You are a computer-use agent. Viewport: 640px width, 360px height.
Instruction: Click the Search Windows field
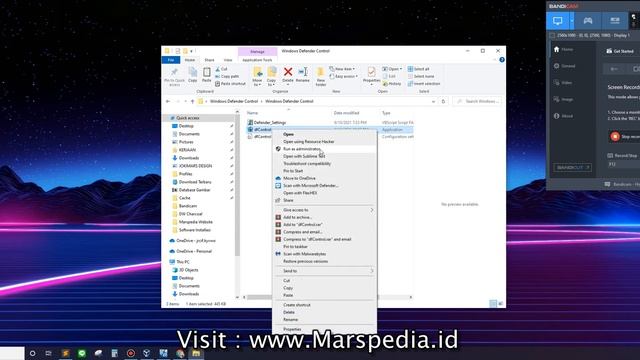point(477,101)
